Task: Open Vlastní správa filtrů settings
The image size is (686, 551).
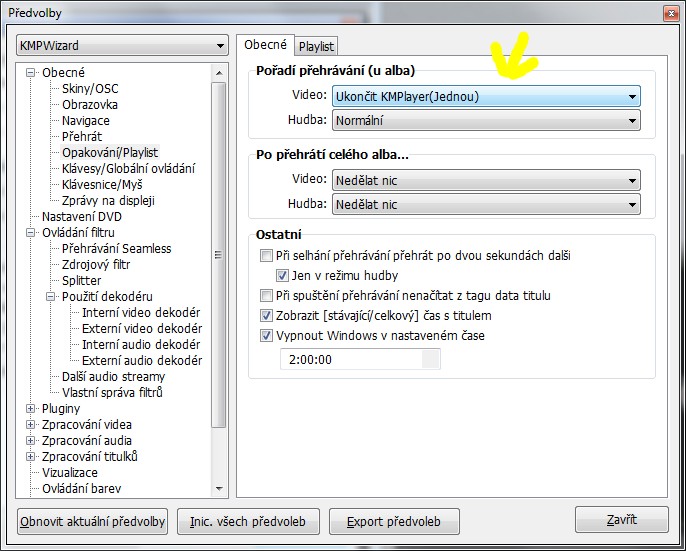Action: [112, 393]
